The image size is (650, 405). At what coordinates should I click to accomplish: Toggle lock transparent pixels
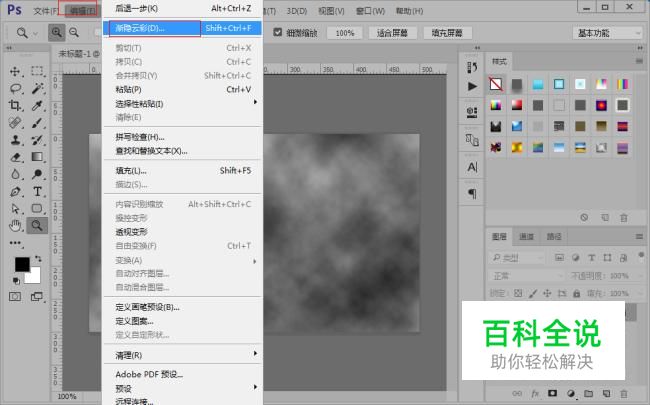click(518, 293)
